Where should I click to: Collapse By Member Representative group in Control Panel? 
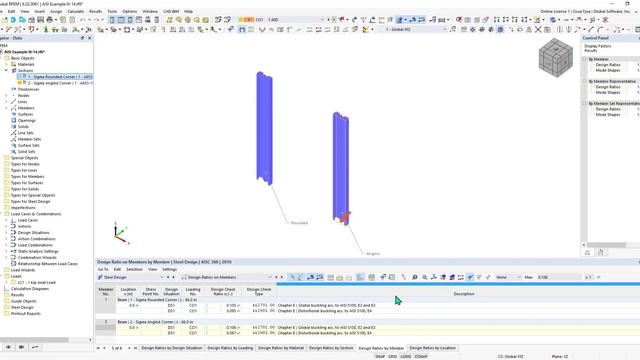coord(584,81)
